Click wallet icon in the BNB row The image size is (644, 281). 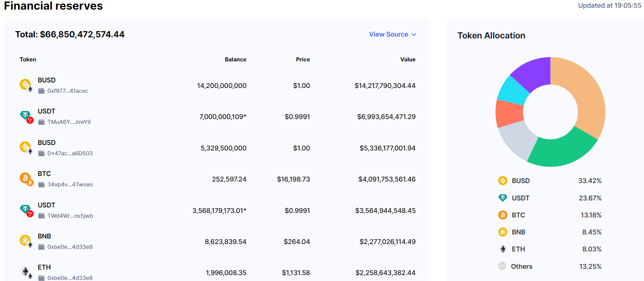coord(41,247)
